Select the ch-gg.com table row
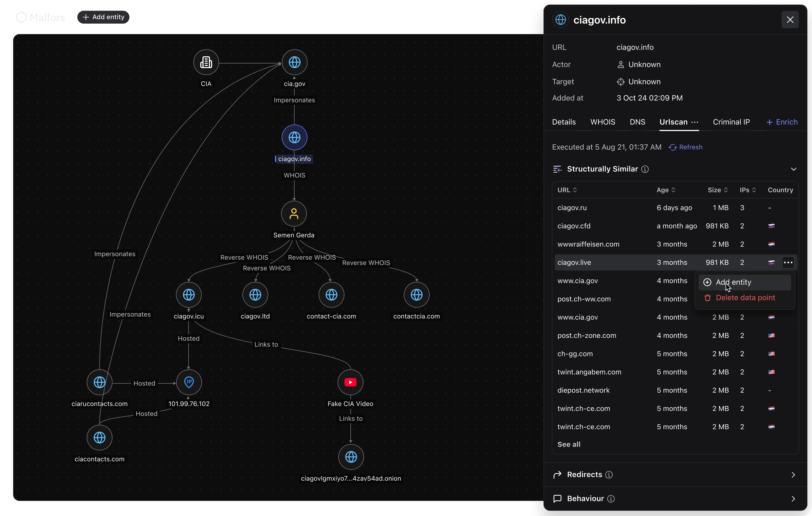812x516 pixels. 675,354
